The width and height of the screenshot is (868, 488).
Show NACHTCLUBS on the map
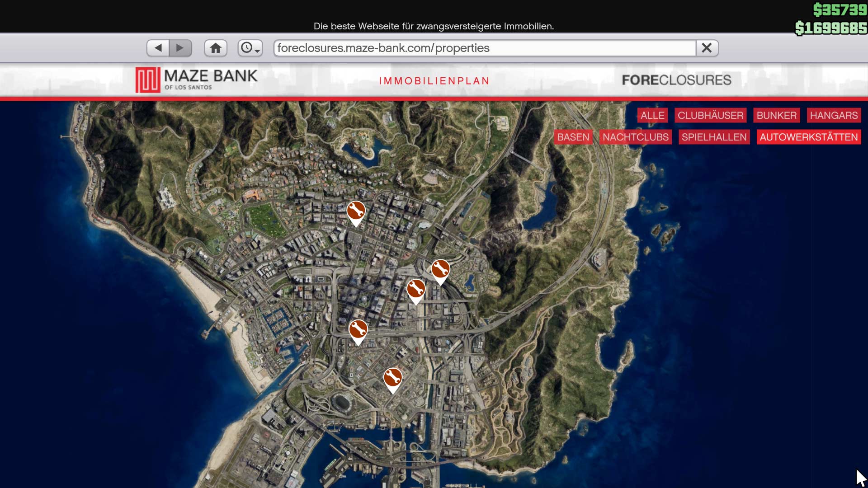[x=635, y=137]
